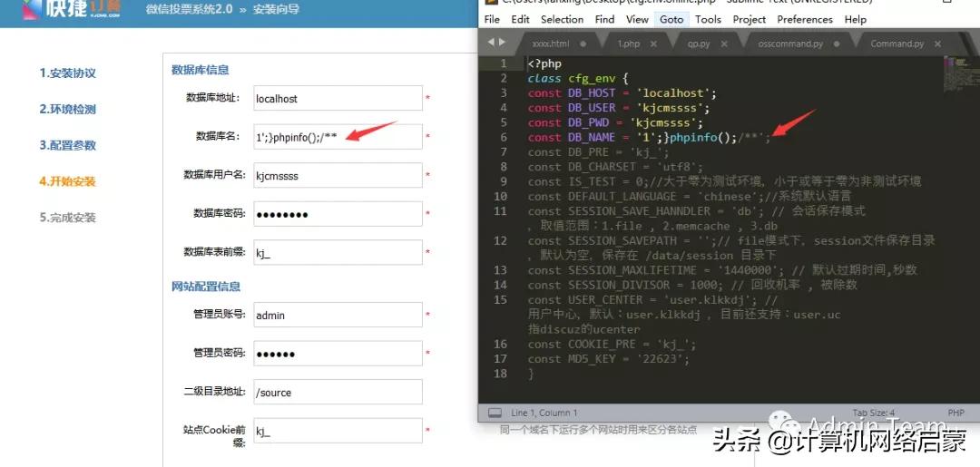The width and height of the screenshot is (980, 467).
Task: Open the Preferences menu
Action: pyautogui.click(x=805, y=19)
